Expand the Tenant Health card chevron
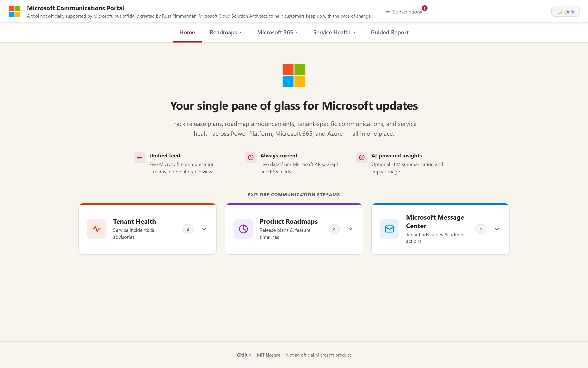This screenshot has width=588, height=368. coord(204,229)
